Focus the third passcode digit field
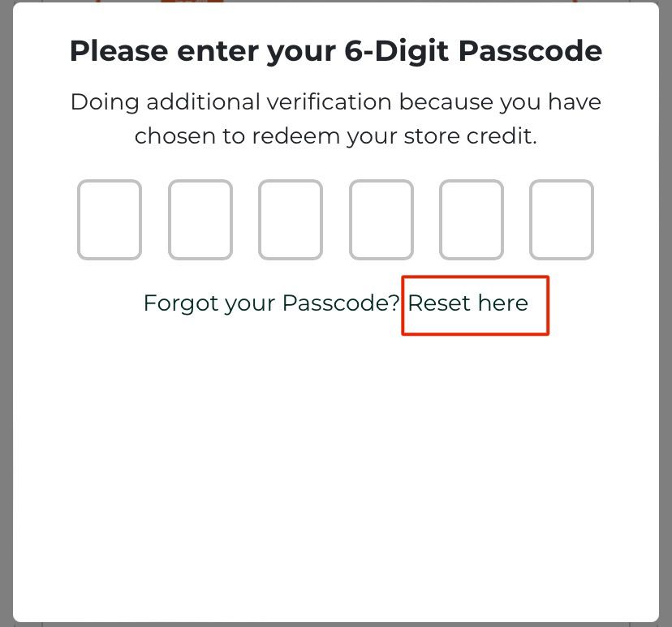The height and width of the screenshot is (627, 672). 291,220
